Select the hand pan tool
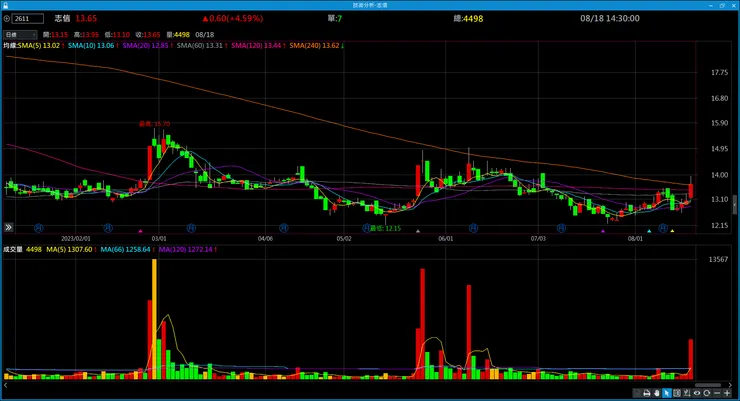Image resolution: width=740 pixels, height=401 pixels. (x=657, y=393)
